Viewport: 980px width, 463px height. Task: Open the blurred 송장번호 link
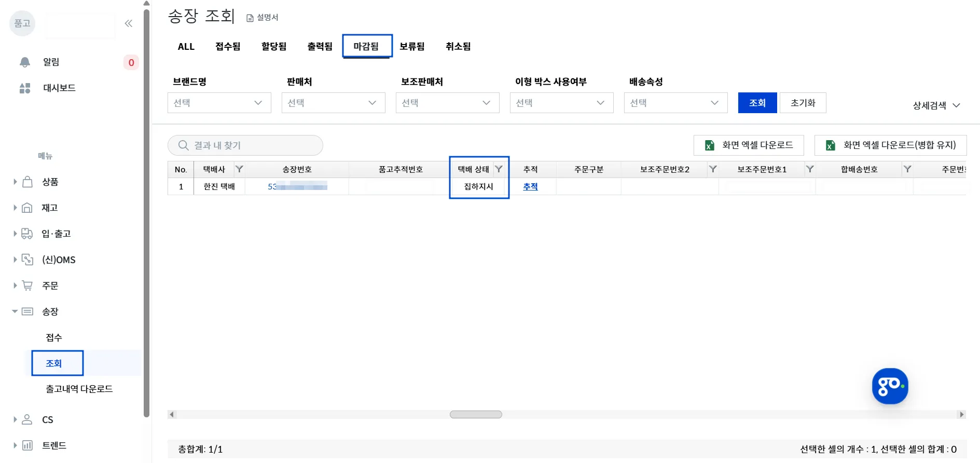pyautogui.click(x=297, y=186)
